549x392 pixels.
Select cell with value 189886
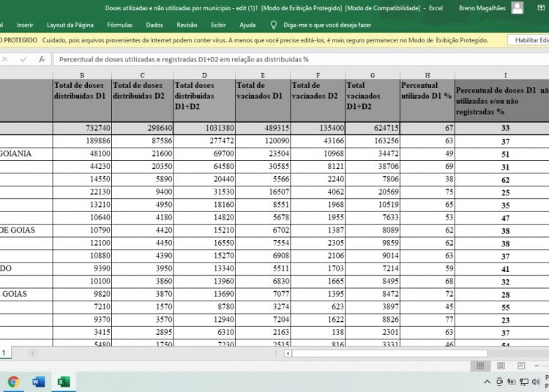[x=82, y=141]
